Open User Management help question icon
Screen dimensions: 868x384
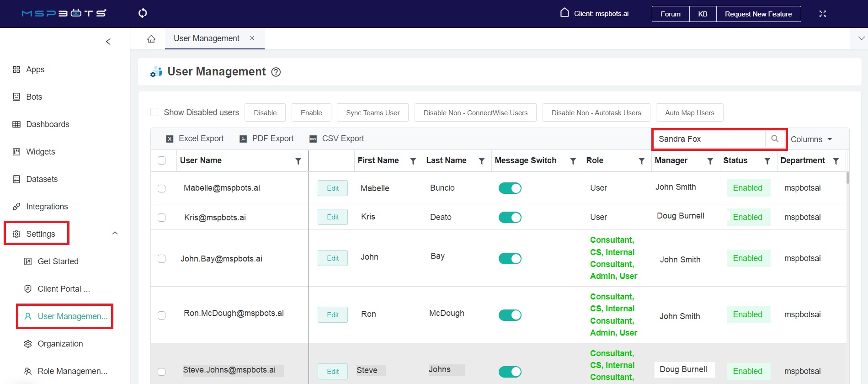point(276,72)
